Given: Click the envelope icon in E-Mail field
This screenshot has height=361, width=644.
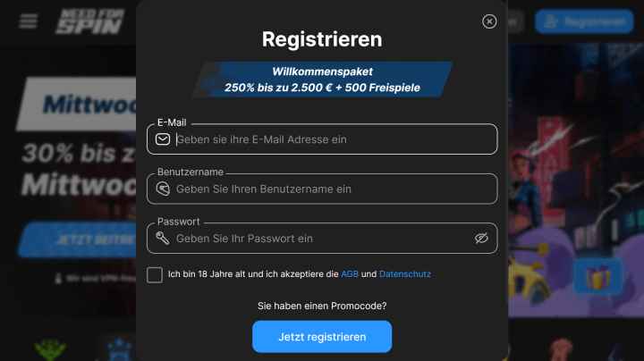Looking at the screenshot, I should [x=162, y=139].
